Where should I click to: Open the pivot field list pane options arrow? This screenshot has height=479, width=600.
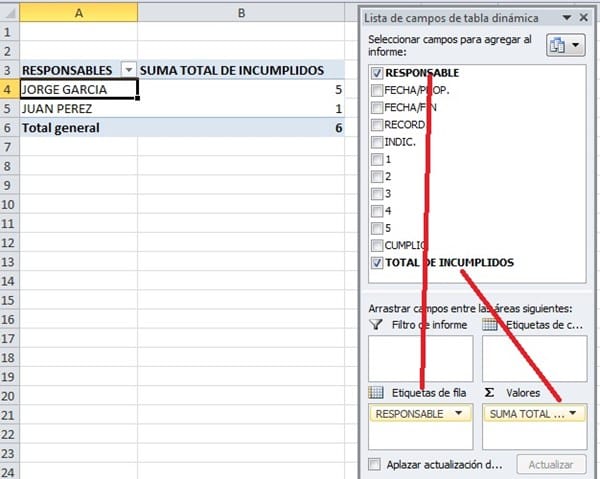point(567,18)
